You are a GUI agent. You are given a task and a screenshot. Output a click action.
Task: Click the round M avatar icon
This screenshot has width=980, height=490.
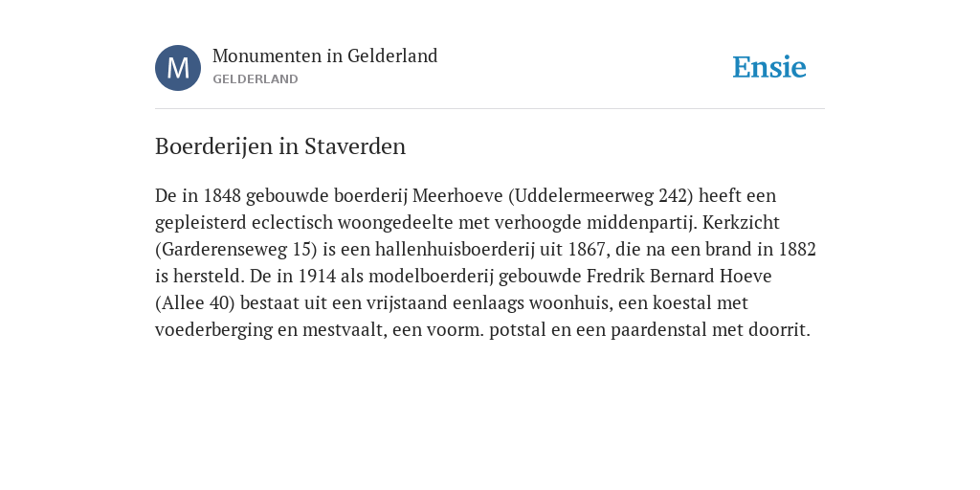[x=178, y=68]
